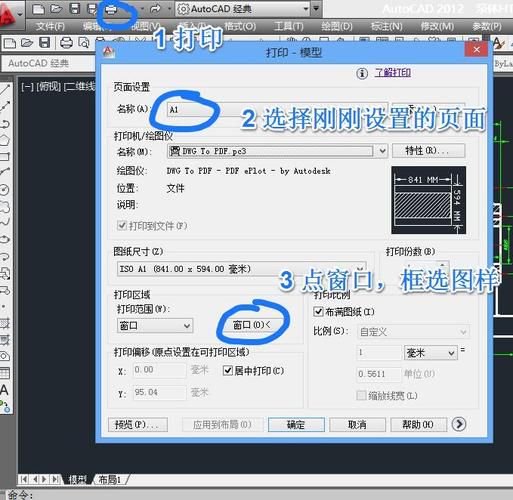This screenshot has height=500, width=513.
Task: Click the New file icon in quick access toolbar
Action: click(38, 9)
